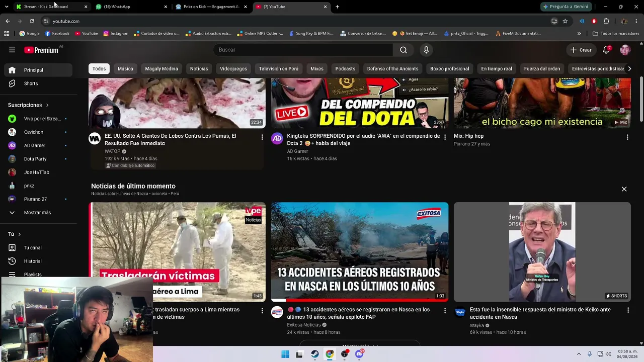Select the Música filter chip
This screenshot has height=362, width=644.
pos(125,69)
